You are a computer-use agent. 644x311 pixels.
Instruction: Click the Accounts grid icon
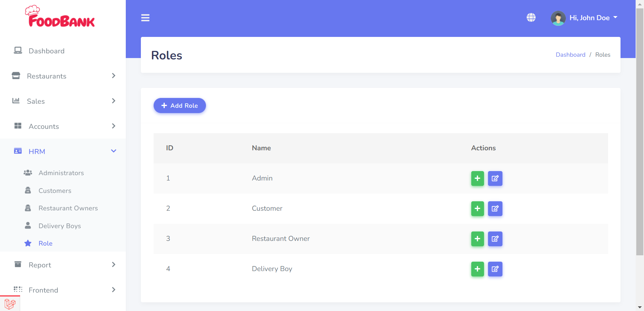click(18, 126)
